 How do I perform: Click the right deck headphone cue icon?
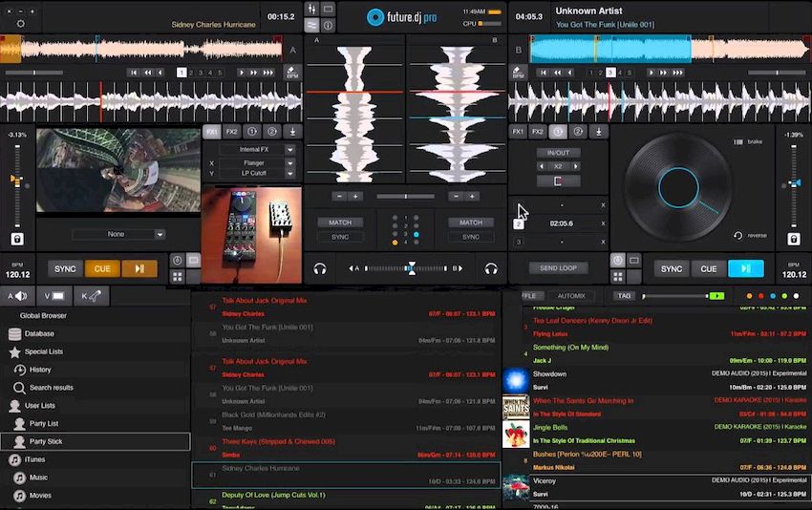491,269
